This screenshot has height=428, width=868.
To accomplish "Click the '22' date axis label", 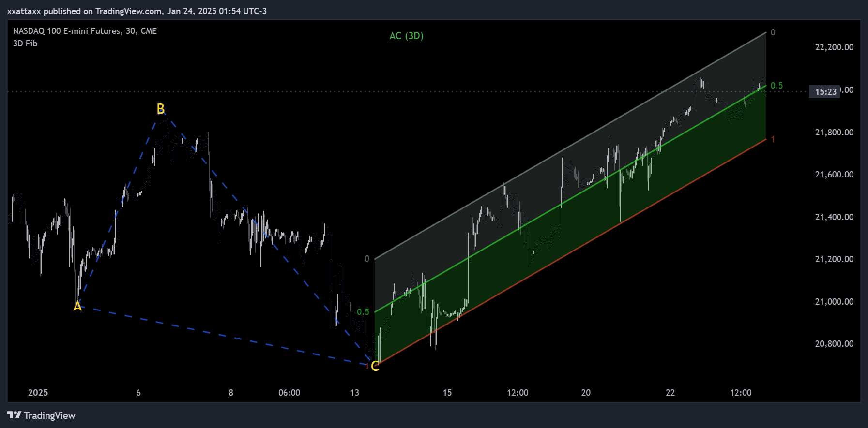I will point(670,393).
